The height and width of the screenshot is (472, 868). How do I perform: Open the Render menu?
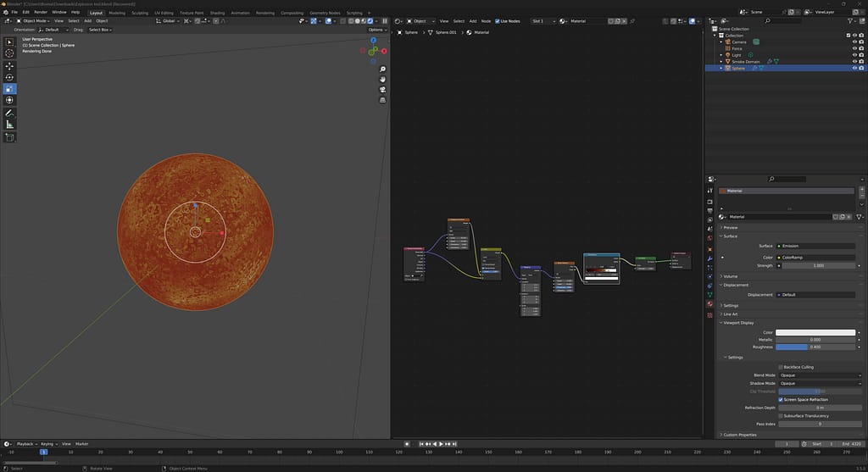tap(41, 13)
